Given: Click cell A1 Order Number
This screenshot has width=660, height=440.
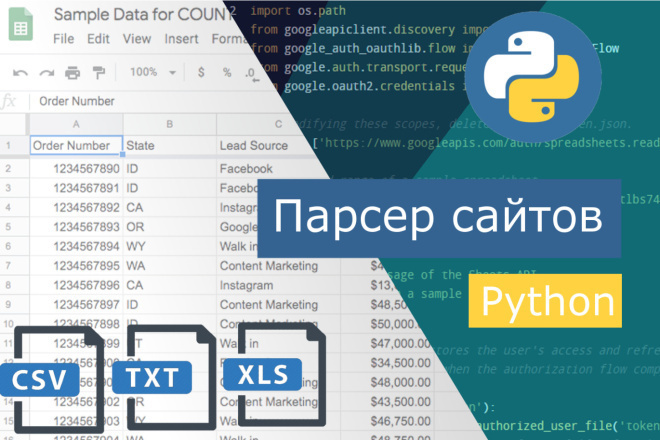Looking at the screenshot, I should tap(76, 146).
